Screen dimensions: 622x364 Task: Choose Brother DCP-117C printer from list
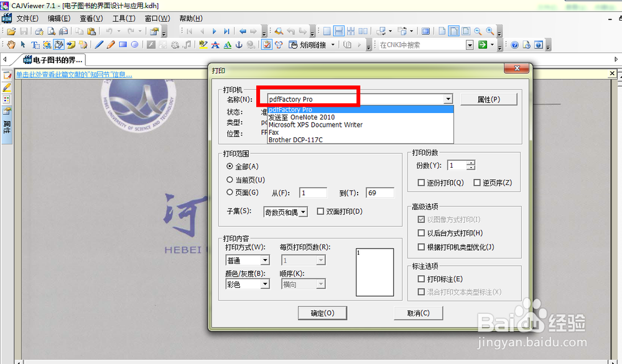[360, 140]
